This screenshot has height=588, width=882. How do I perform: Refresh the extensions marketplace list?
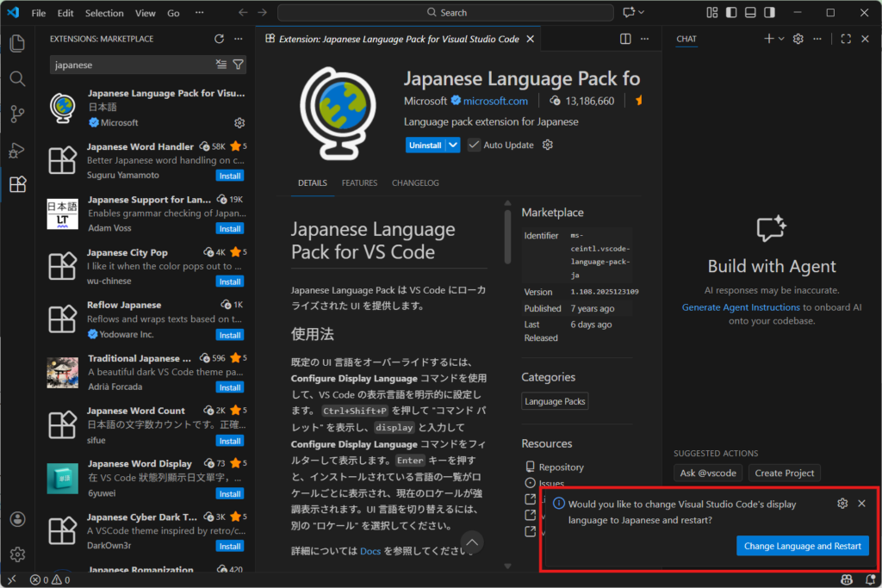219,39
